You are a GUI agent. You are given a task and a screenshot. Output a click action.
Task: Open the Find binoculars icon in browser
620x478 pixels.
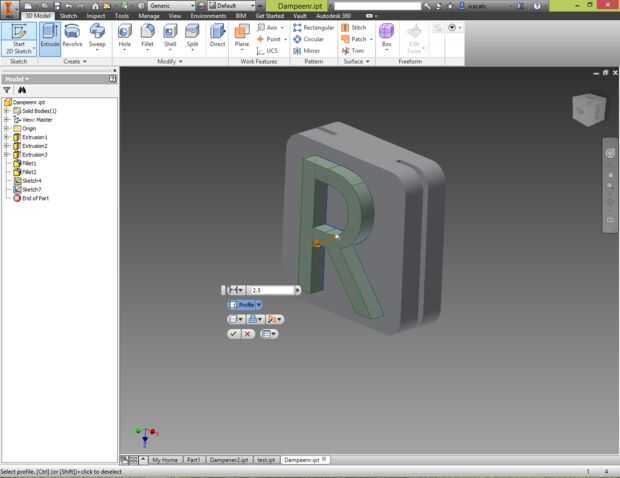pos(21,90)
